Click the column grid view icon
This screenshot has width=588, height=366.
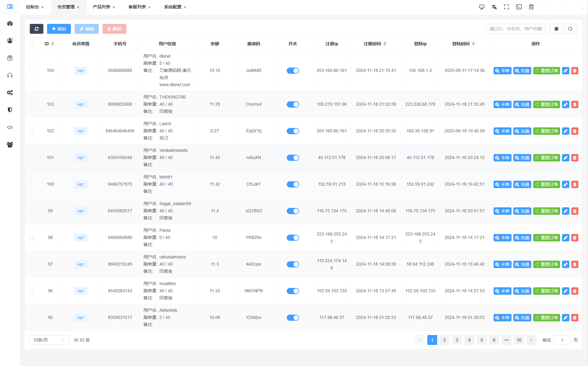pyautogui.click(x=556, y=29)
